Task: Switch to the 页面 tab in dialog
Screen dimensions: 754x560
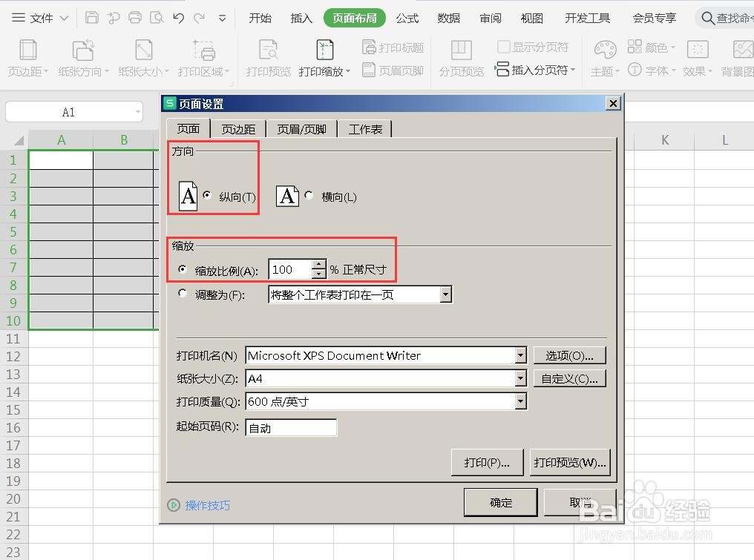Action: pyautogui.click(x=188, y=129)
